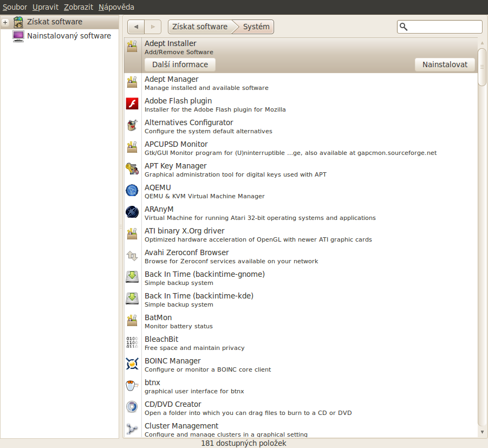The image size is (488, 448).
Task: Click the Systém breadcrumb
Action: (256, 27)
